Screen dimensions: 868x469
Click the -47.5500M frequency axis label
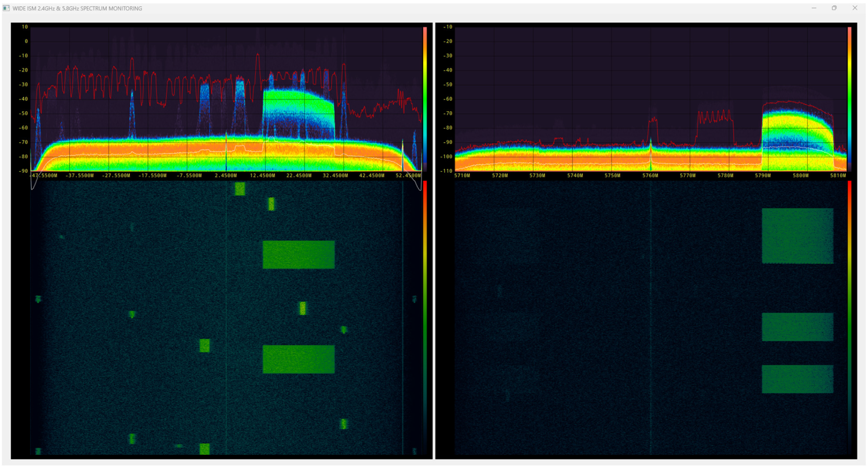click(x=44, y=176)
